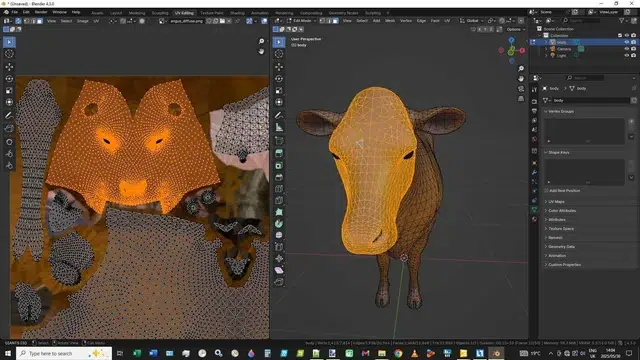This screenshot has height=360, width=640.
Task: Toggle visibility eye for Camera object
Action: pos(627,49)
